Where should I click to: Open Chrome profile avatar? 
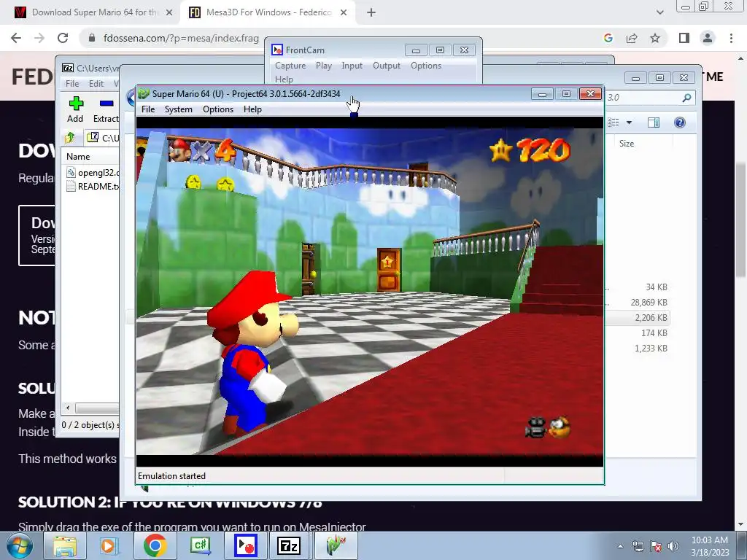[x=708, y=38]
